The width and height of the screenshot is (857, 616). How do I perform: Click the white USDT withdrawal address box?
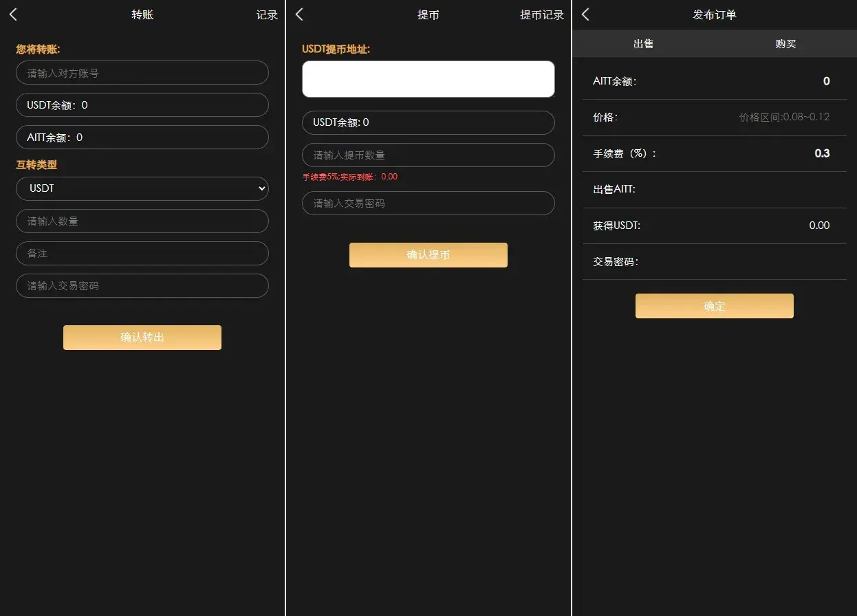(x=428, y=79)
